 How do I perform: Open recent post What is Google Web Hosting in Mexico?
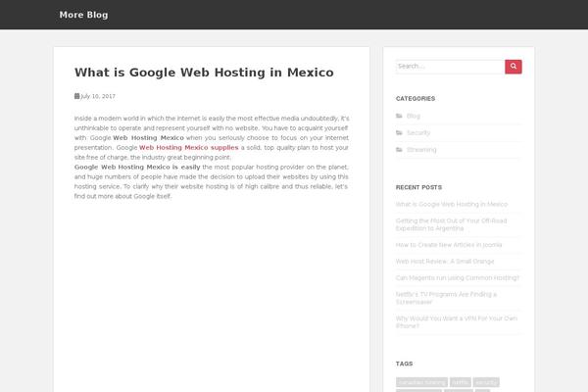452,204
